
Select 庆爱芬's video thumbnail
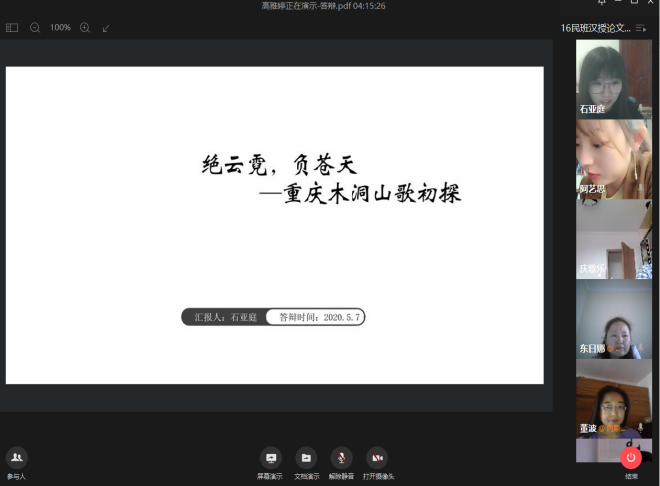coord(613,238)
